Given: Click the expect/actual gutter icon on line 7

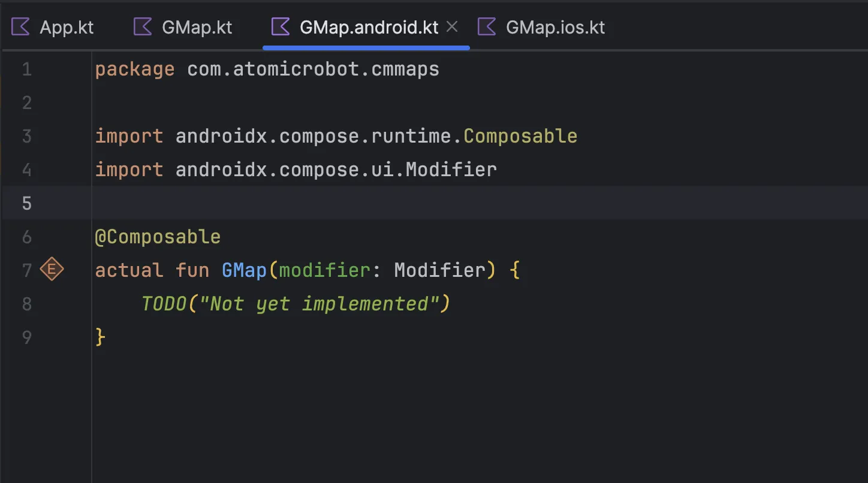Looking at the screenshot, I should pyautogui.click(x=52, y=270).
